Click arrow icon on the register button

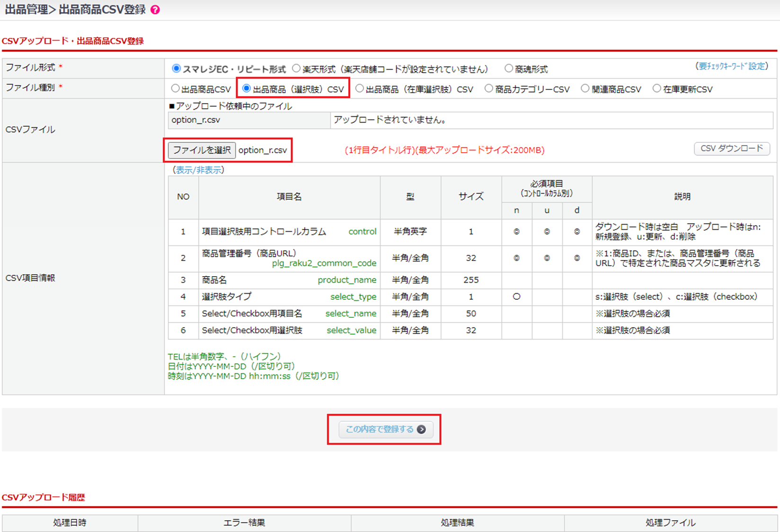pos(421,429)
